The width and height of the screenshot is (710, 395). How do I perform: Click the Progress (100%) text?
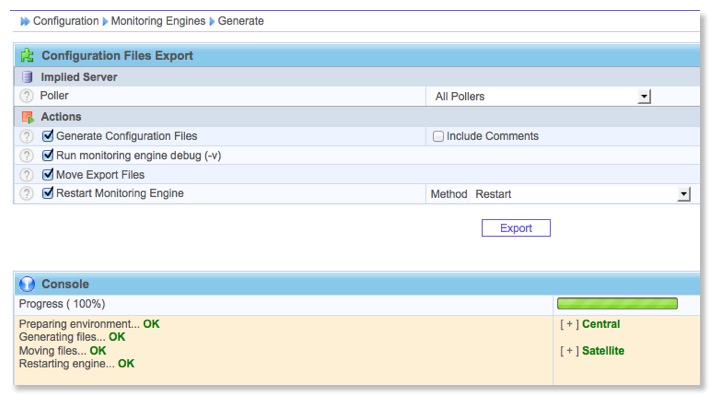[62, 304]
